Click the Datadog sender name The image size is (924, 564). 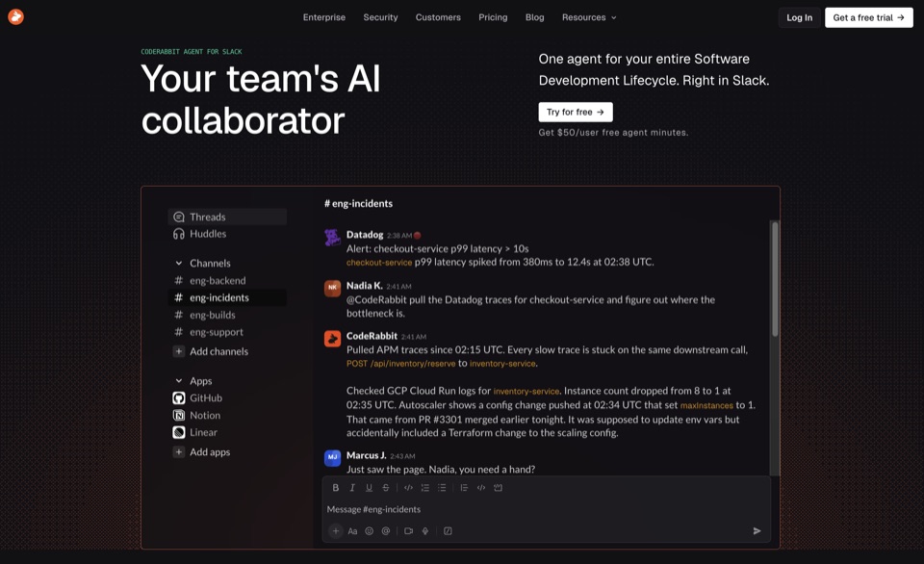tap(365, 235)
